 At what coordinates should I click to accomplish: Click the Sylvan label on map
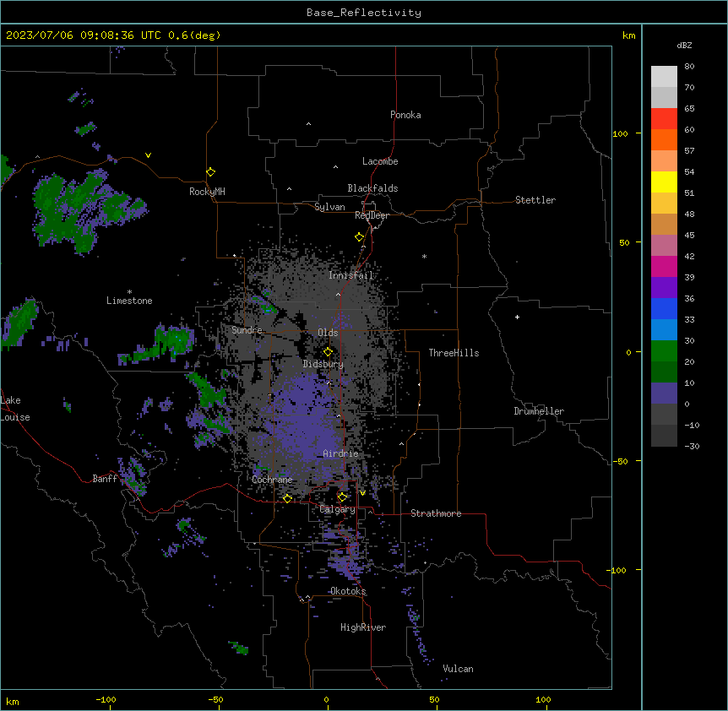click(x=329, y=207)
